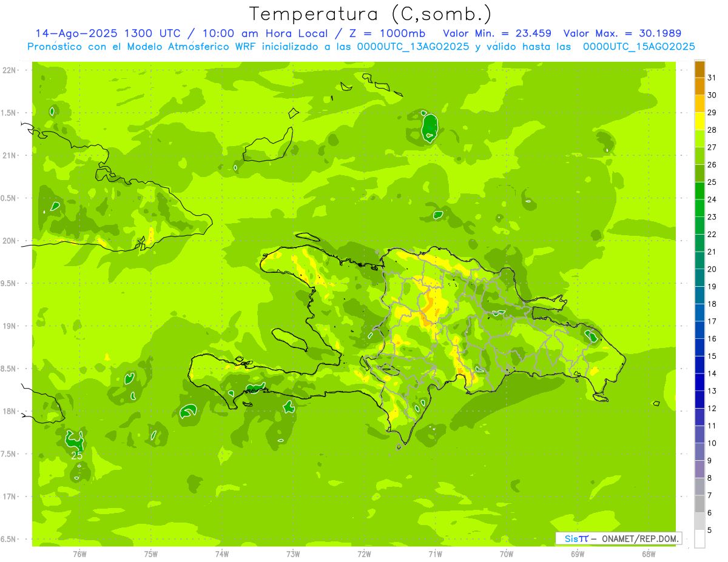
Task: Click the "21N" latitude label
Action: pyautogui.click(x=9, y=155)
